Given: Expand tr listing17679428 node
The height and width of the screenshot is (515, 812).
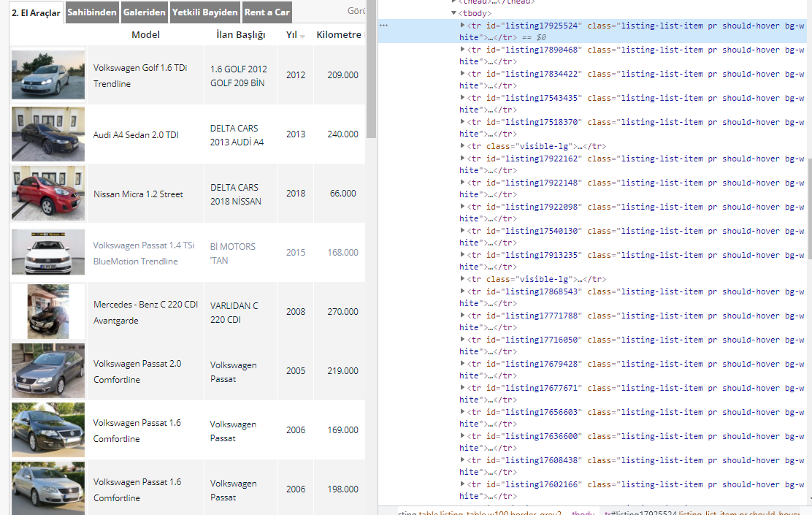Looking at the screenshot, I should pyautogui.click(x=462, y=364).
